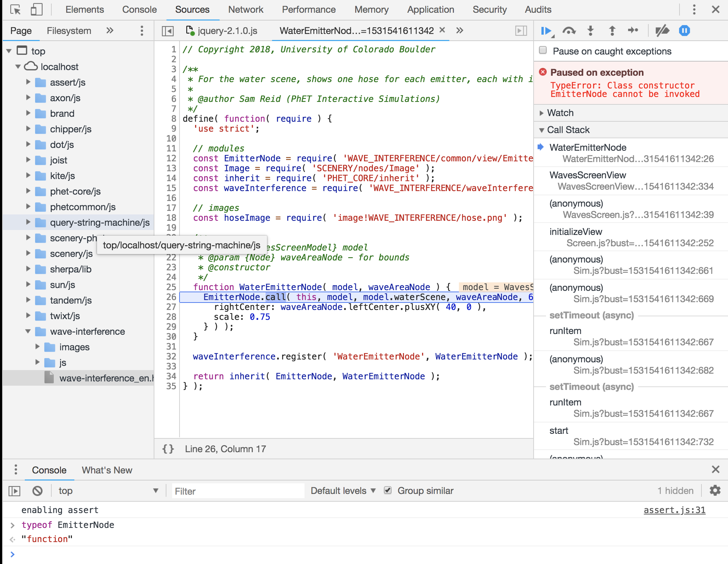
Task: Toggle pause on exceptions button
Action: 684,31
